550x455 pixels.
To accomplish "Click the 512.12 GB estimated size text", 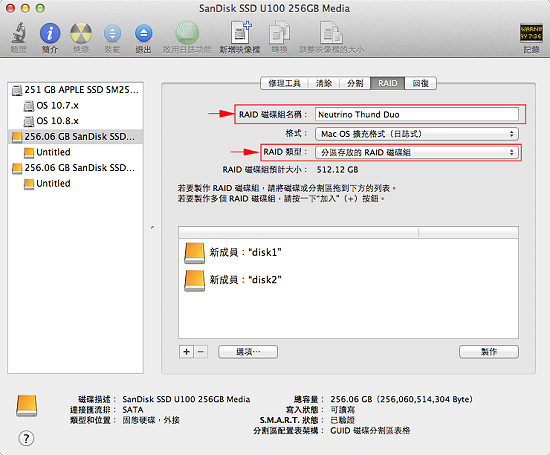I will point(337,170).
